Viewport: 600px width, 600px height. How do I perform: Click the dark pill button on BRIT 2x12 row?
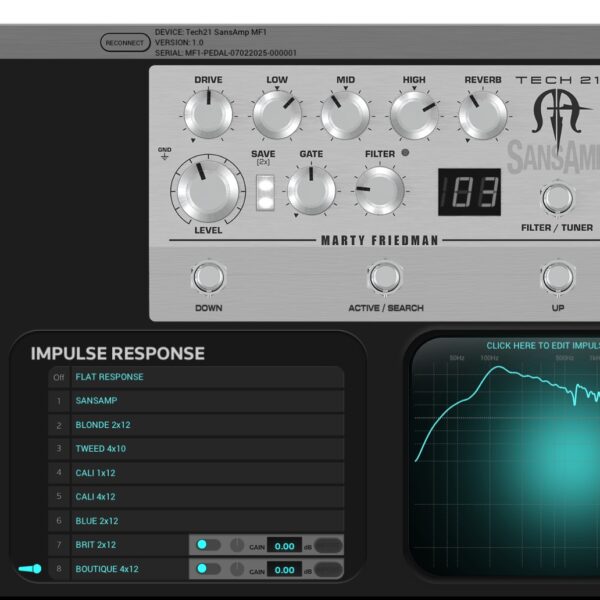pyautogui.click(x=328, y=545)
